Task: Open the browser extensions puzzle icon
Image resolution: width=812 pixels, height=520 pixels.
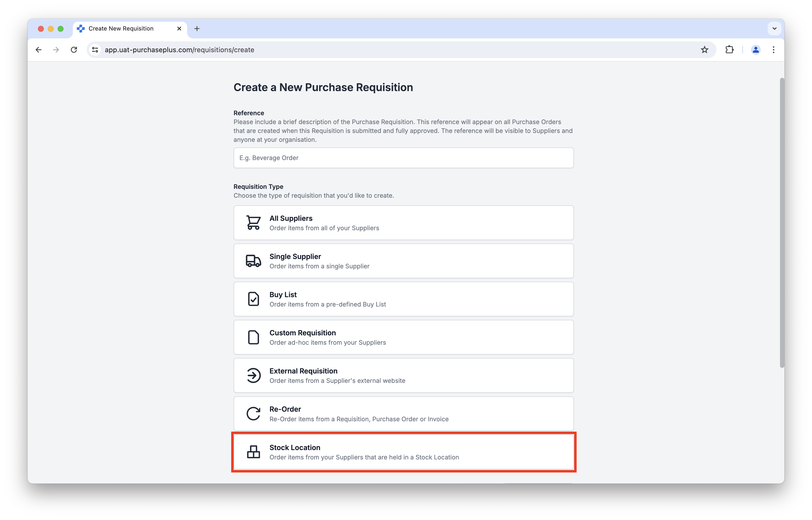Action: click(x=730, y=50)
